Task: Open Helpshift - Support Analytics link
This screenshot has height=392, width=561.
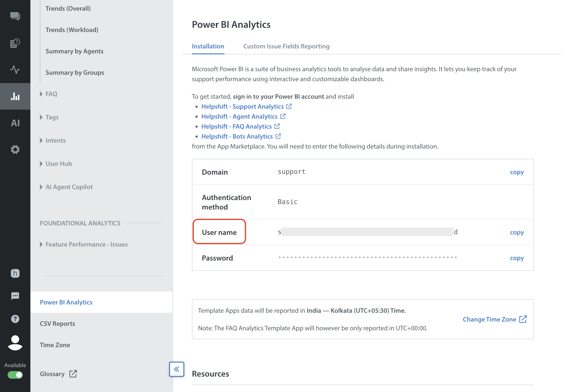Action: (242, 106)
